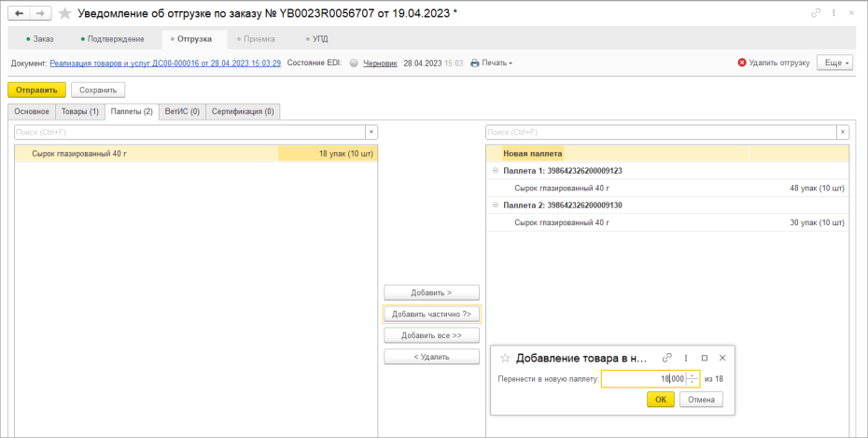Maximize the Добавление товара dialog
This screenshot has height=438, width=868.
point(704,359)
